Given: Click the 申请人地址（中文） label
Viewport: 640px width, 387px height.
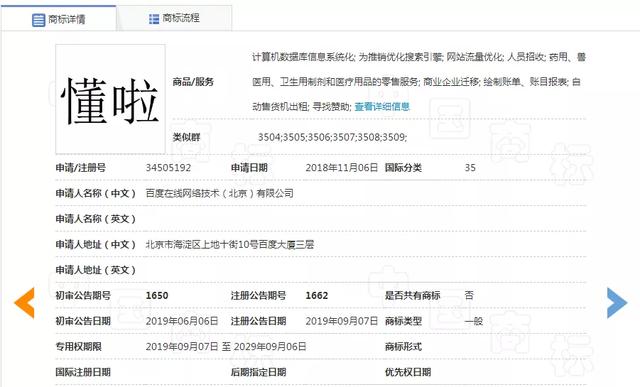Looking at the screenshot, I should 96,245.
